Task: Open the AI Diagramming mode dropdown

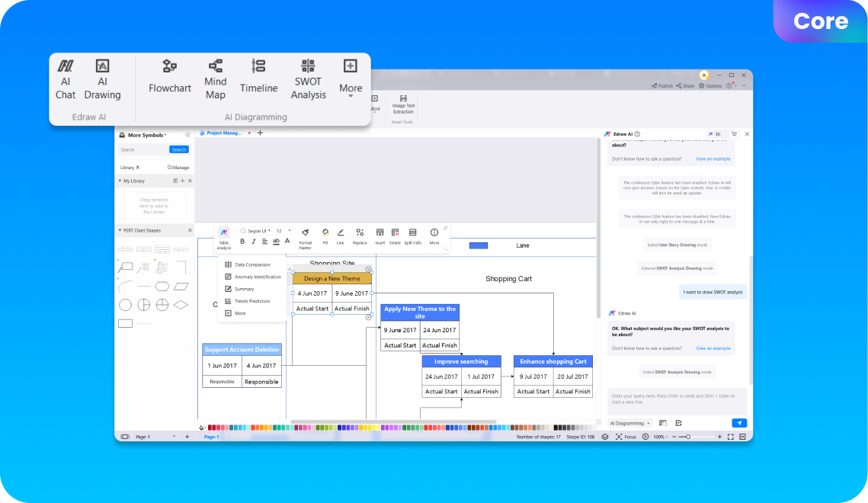Action: [x=629, y=423]
